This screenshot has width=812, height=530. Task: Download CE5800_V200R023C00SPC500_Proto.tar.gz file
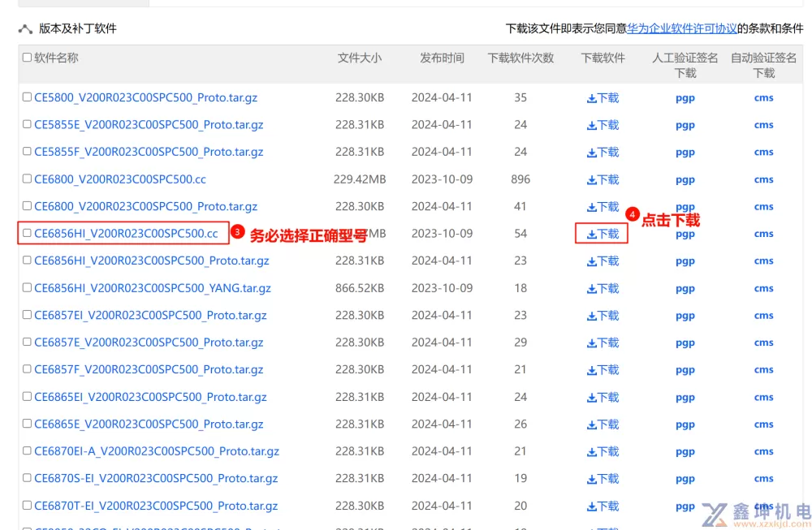tap(603, 98)
